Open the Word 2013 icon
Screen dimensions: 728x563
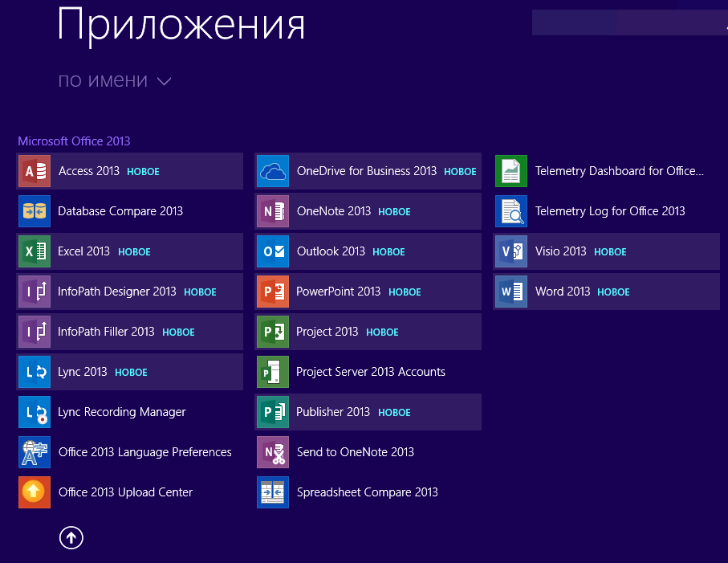[511, 292]
